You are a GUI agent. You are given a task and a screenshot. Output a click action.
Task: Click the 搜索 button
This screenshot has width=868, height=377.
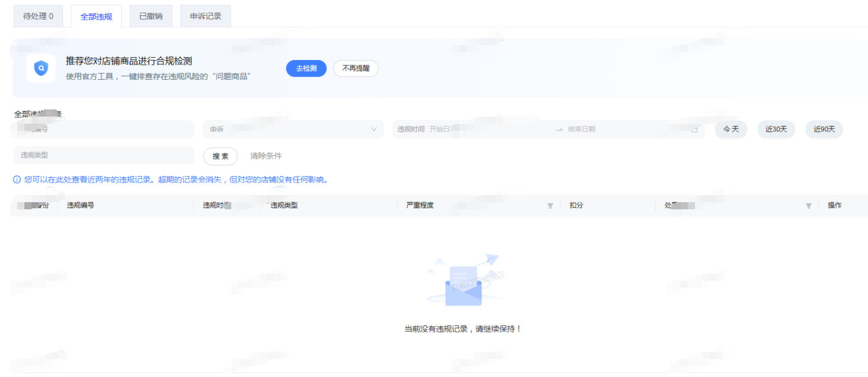point(221,156)
